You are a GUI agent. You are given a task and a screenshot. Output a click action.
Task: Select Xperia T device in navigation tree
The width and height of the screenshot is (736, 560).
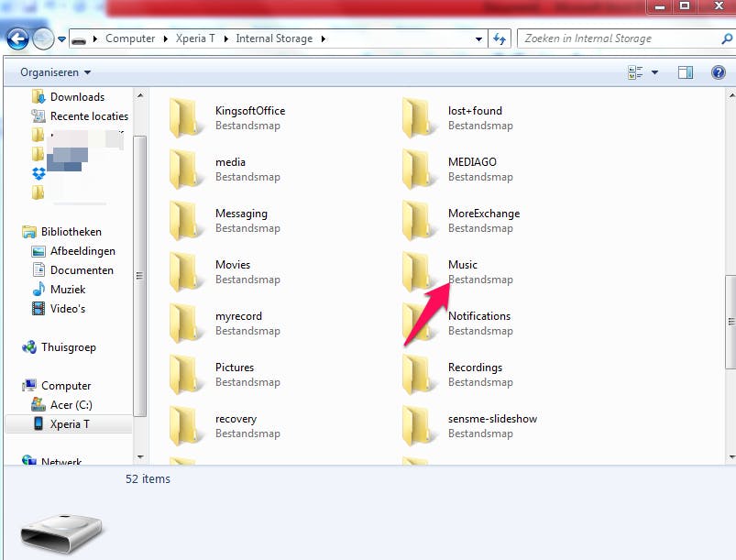point(70,423)
